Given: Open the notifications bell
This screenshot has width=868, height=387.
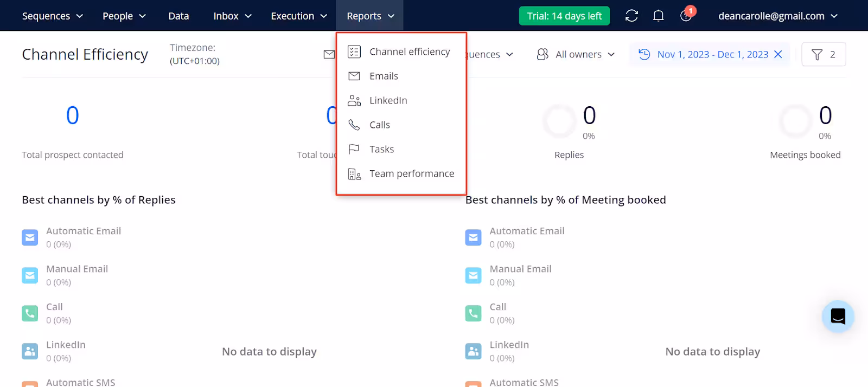Looking at the screenshot, I should tap(658, 16).
